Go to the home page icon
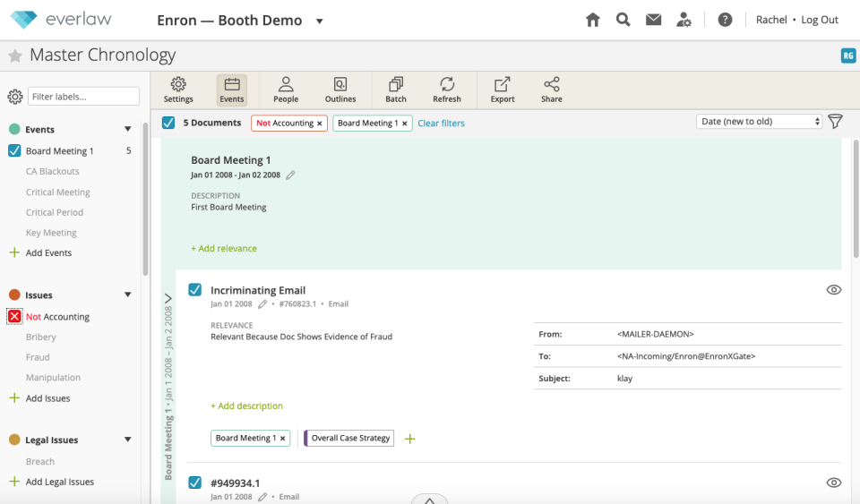 click(x=592, y=21)
